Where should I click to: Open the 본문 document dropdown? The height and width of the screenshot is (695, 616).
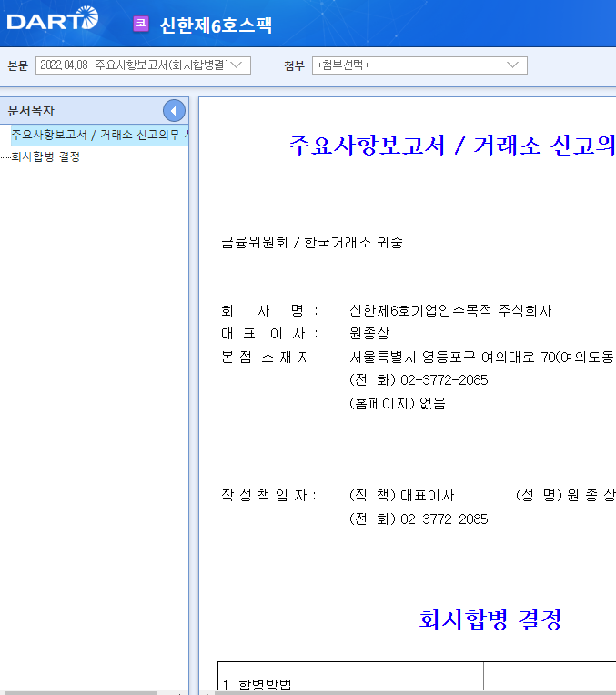[143, 65]
